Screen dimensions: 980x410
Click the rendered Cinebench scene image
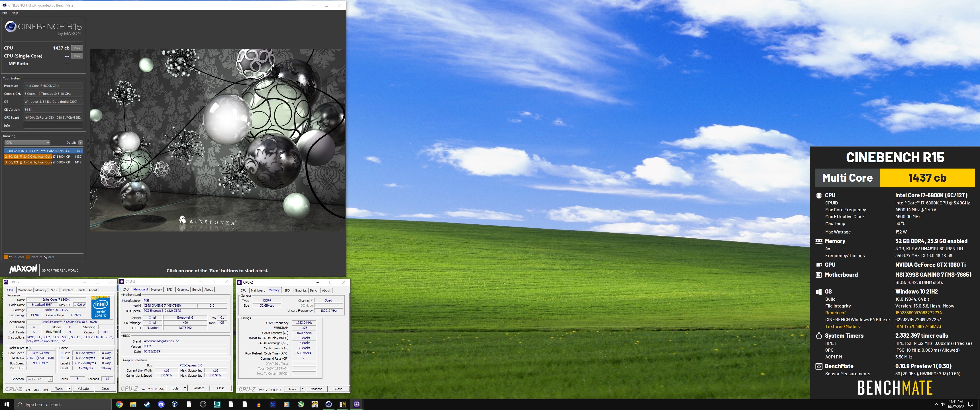click(x=218, y=140)
